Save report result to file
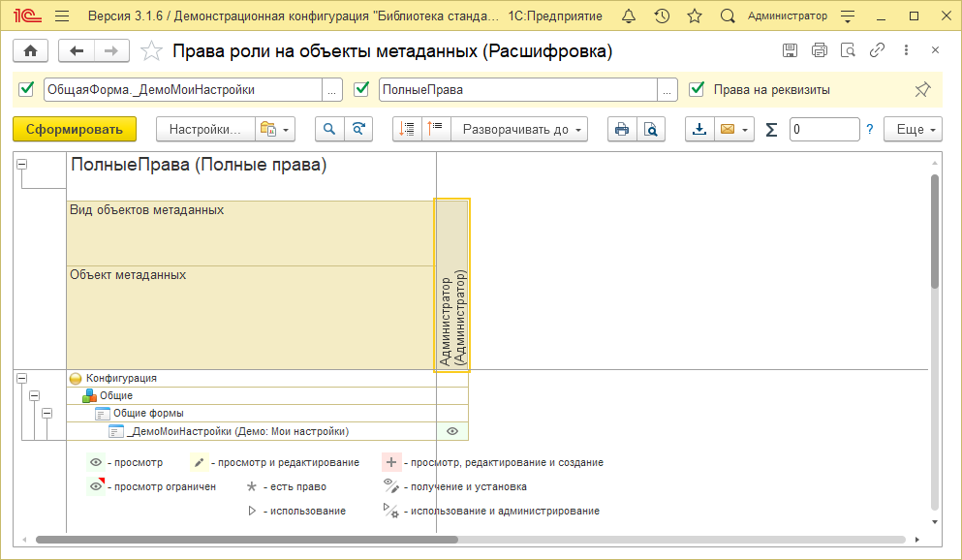Screen dimensions: 962x560 point(699,130)
